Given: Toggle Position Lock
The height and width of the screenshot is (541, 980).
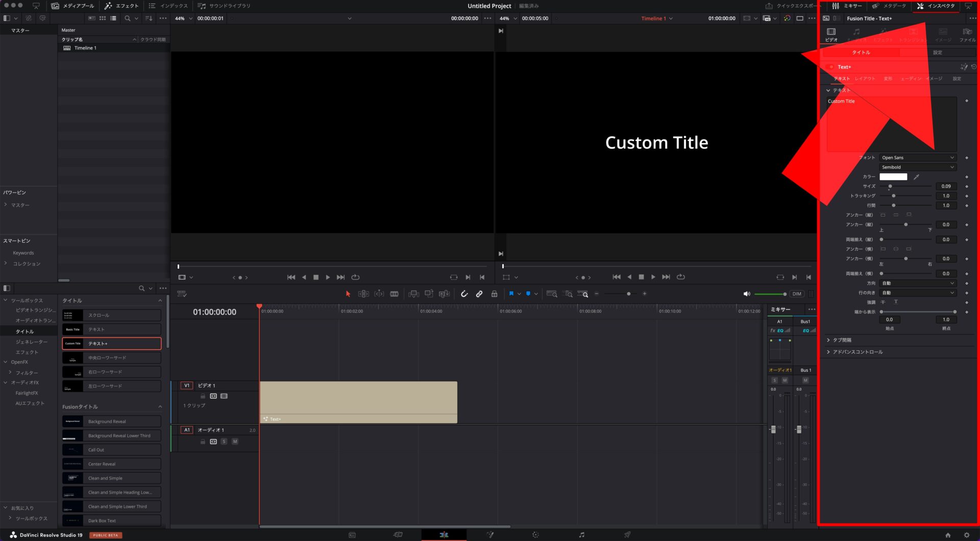Looking at the screenshot, I should pyautogui.click(x=494, y=294).
